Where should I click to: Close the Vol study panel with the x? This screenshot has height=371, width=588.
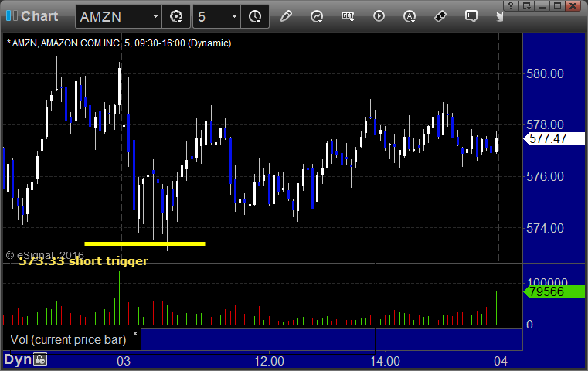(x=135, y=333)
